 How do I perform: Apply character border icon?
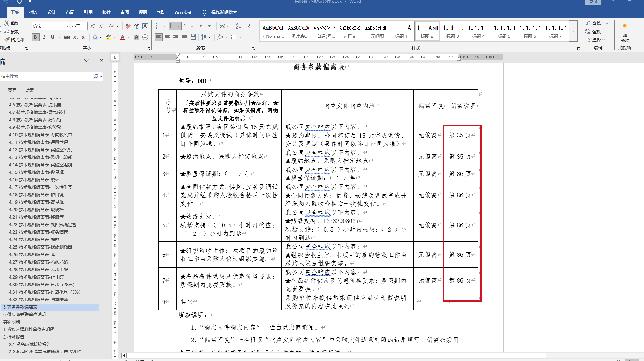click(x=145, y=26)
